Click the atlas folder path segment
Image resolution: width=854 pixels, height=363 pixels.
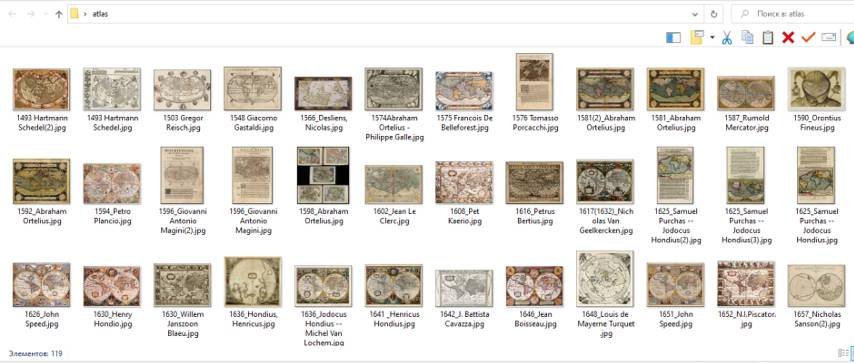100,14
